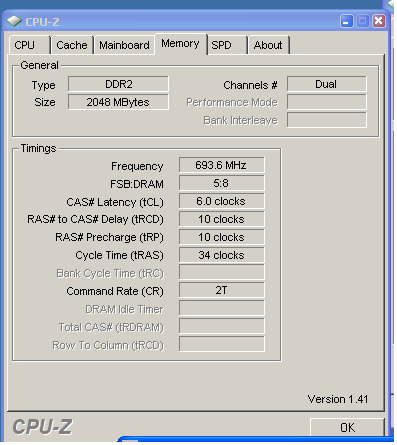This screenshot has width=397, height=445.
Task: Click the Command Rate (CR) label
Action: (x=115, y=291)
